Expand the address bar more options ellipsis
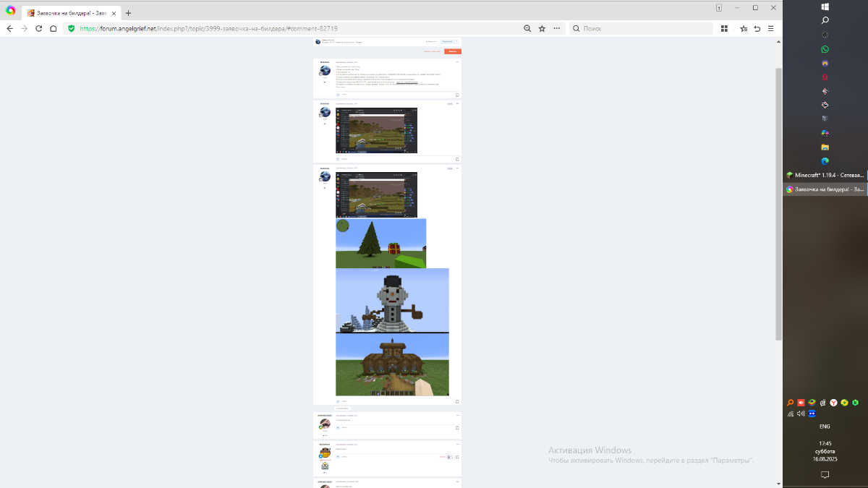The image size is (868, 488). point(556,28)
